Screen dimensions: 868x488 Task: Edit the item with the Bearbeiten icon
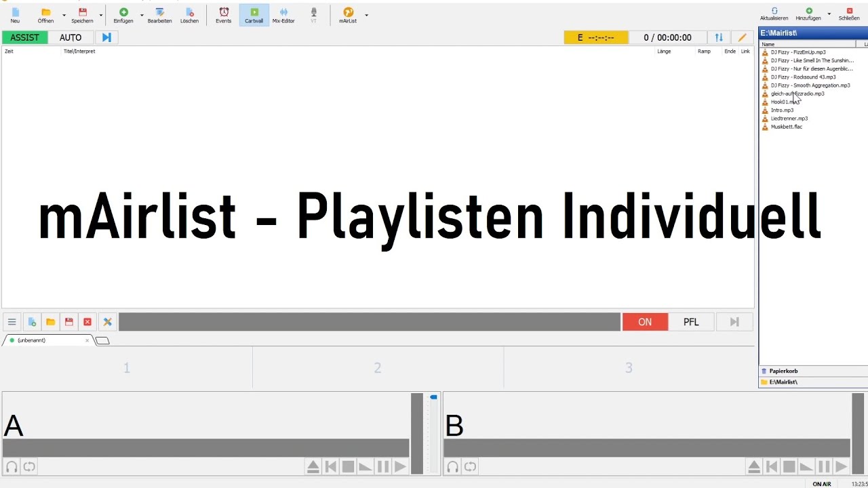coord(160,15)
